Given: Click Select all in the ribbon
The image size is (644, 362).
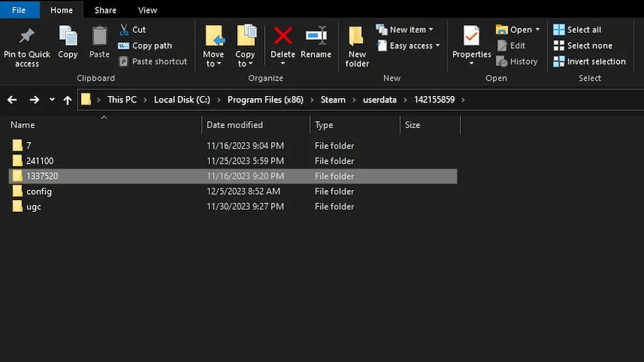Looking at the screenshot, I should pyautogui.click(x=577, y=29).
